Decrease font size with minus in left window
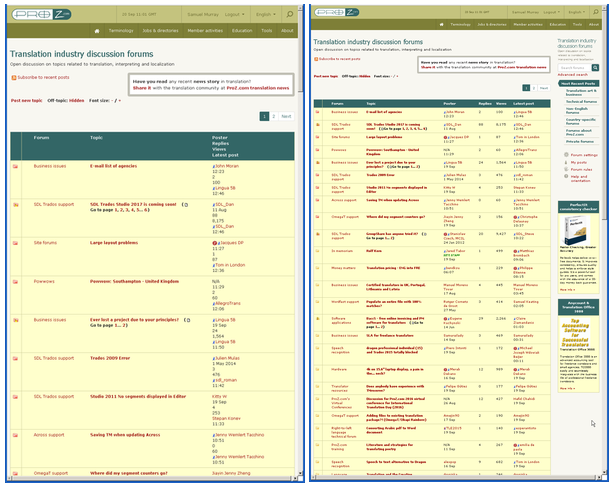This screenshot has width=614, height=487. [x=112, y=101]
